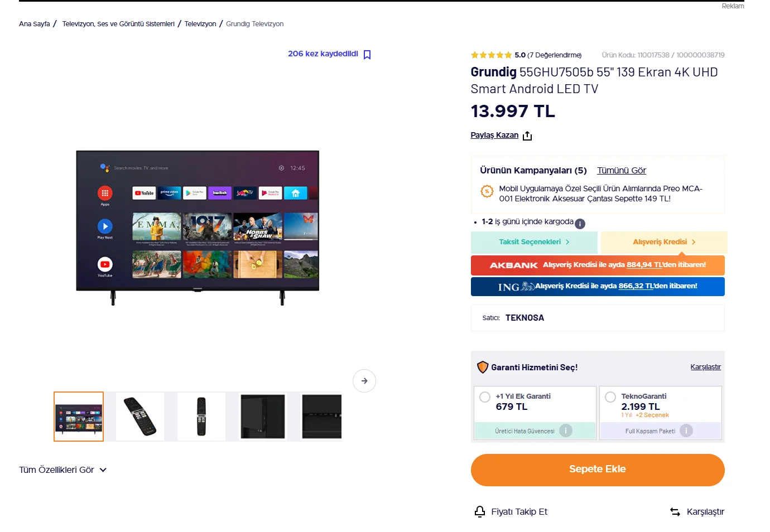Expand Tüm Özellikleri Gör
This screenshot has width=770, height=532.
click(x=62, y=470)
